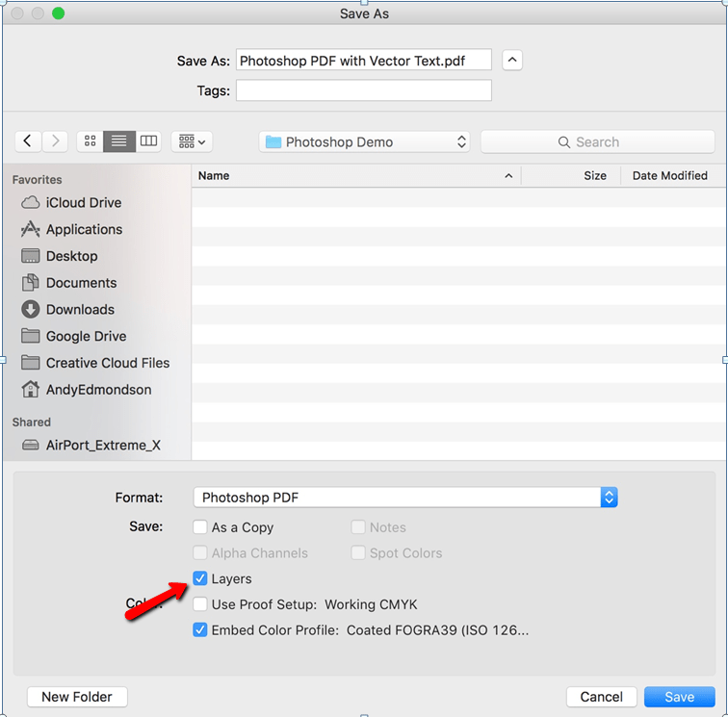The image size is (728, 717).
Task: Click the Search field
Action: coord(598,141)
